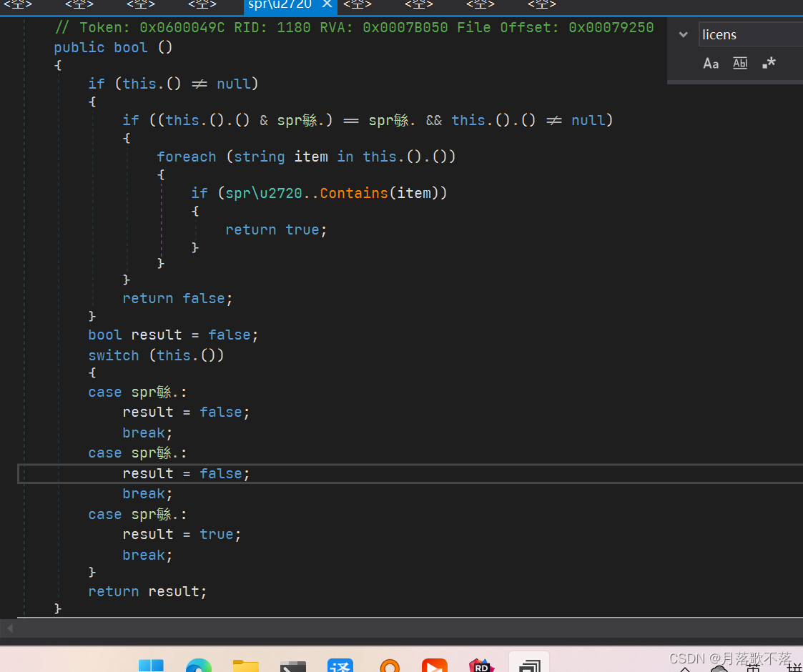Toggle Match Whole Word search option
803x672 pixels.
click(x=740, y=64)
